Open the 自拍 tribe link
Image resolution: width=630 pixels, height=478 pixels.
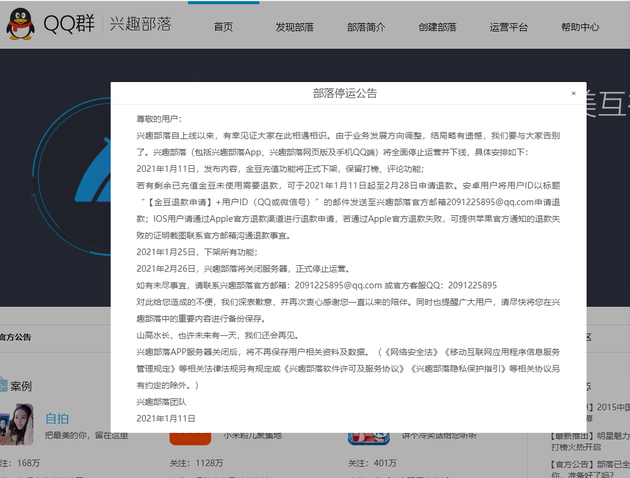click(57, 419)
